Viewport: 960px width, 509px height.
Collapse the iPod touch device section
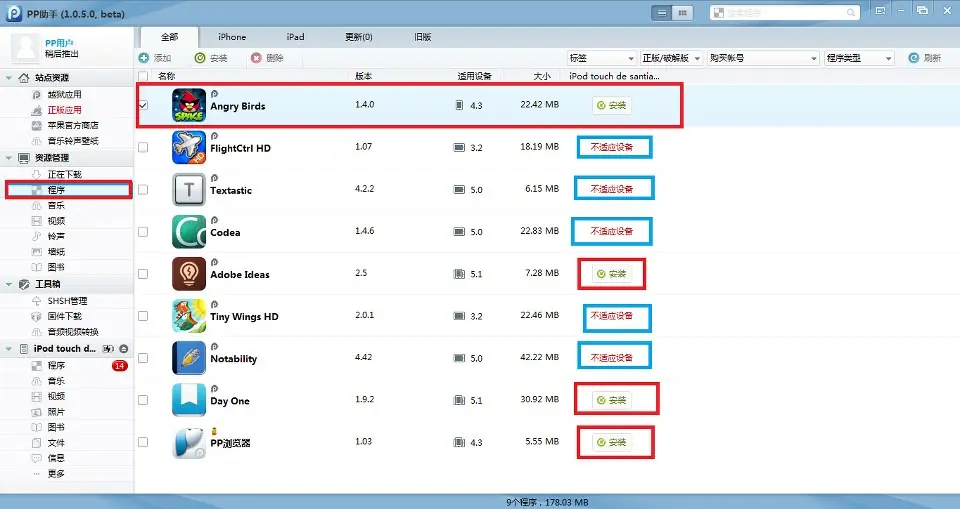(9, 349)
